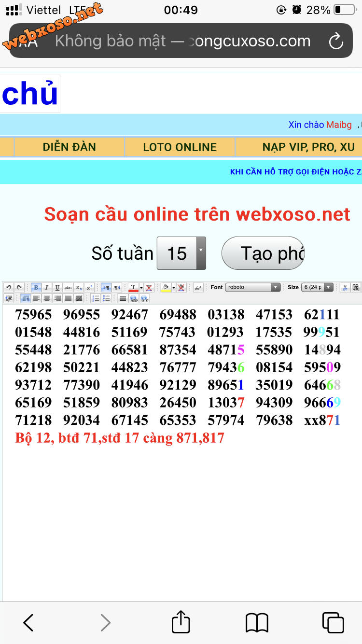Click the superscript icon
362x644 pixels.
(x=90, y=287)
